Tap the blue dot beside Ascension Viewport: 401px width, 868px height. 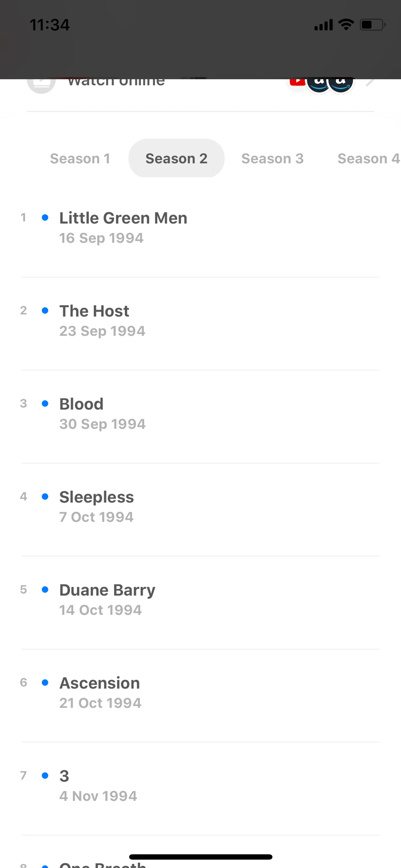(x=45, y=683)
